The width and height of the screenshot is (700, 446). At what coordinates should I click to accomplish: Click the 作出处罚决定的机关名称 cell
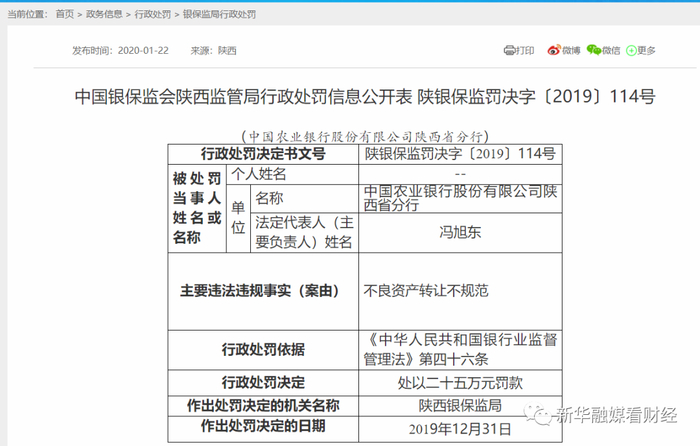click(263, 406)
